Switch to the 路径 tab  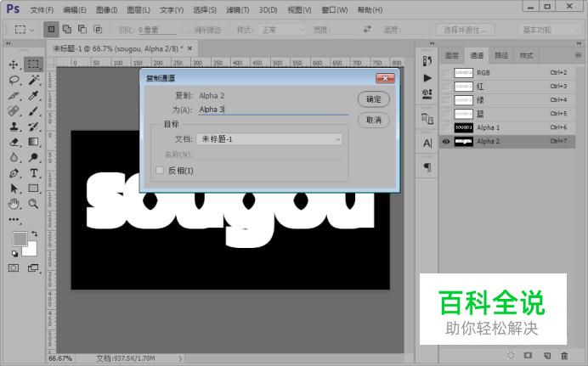coord(501,56)
